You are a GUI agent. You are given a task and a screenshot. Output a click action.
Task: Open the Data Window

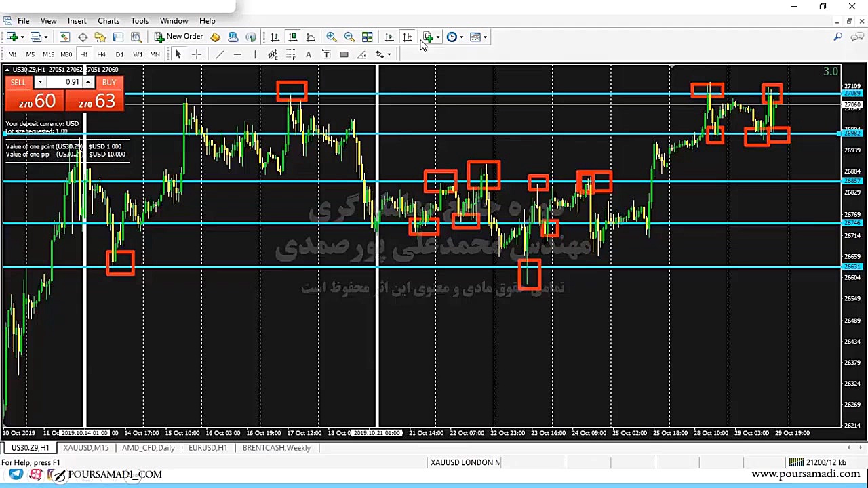(x=83, y=37)
